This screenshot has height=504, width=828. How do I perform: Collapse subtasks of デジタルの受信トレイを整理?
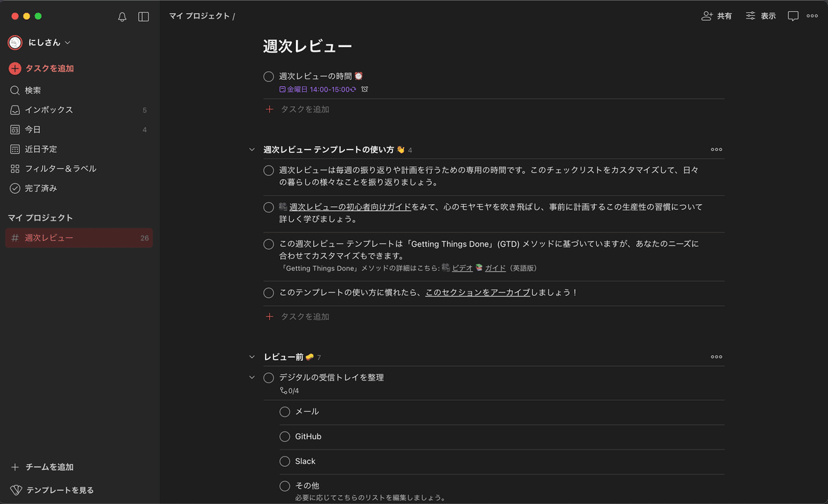[x=253, y=377]
